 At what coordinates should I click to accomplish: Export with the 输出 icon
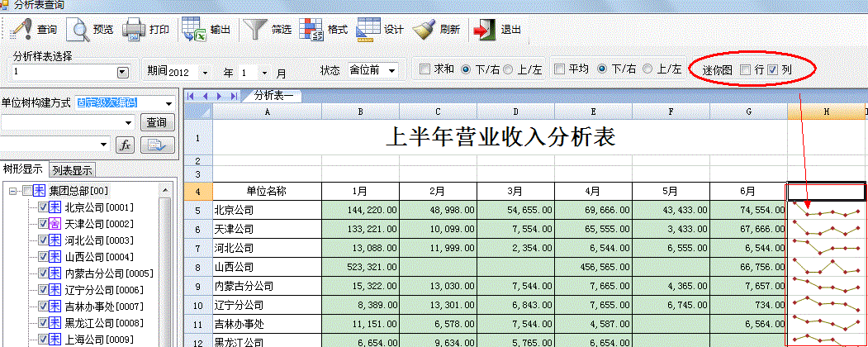[194, 30]
